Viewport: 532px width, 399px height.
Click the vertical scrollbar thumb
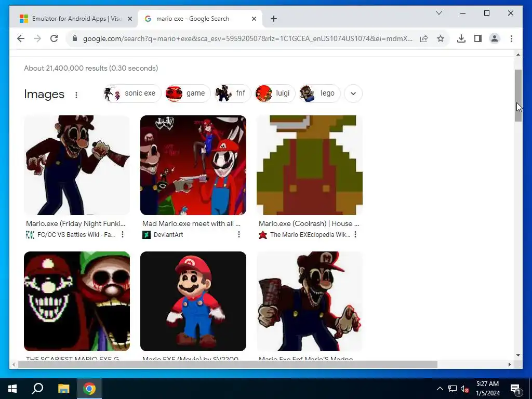[x=518, y=96]
